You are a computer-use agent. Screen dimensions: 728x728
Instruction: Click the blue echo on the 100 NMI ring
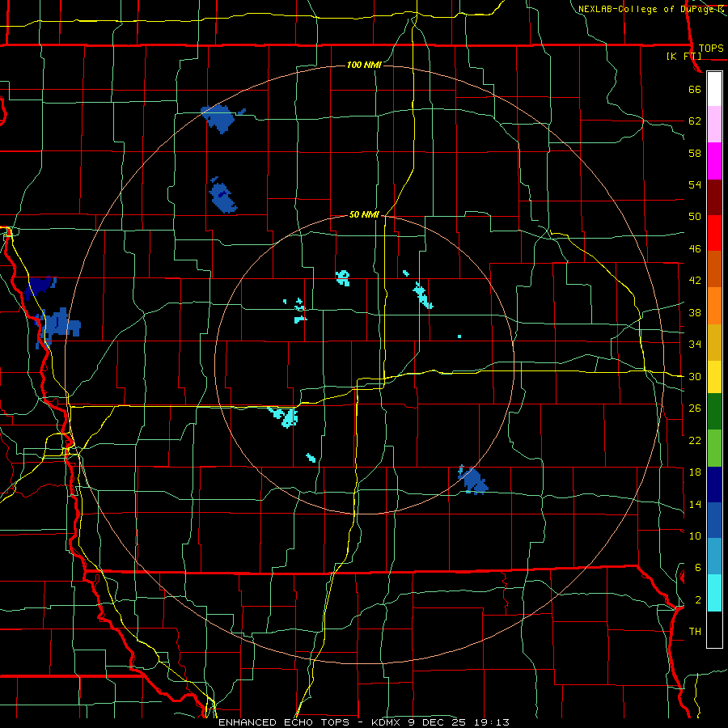pos(219,118)
